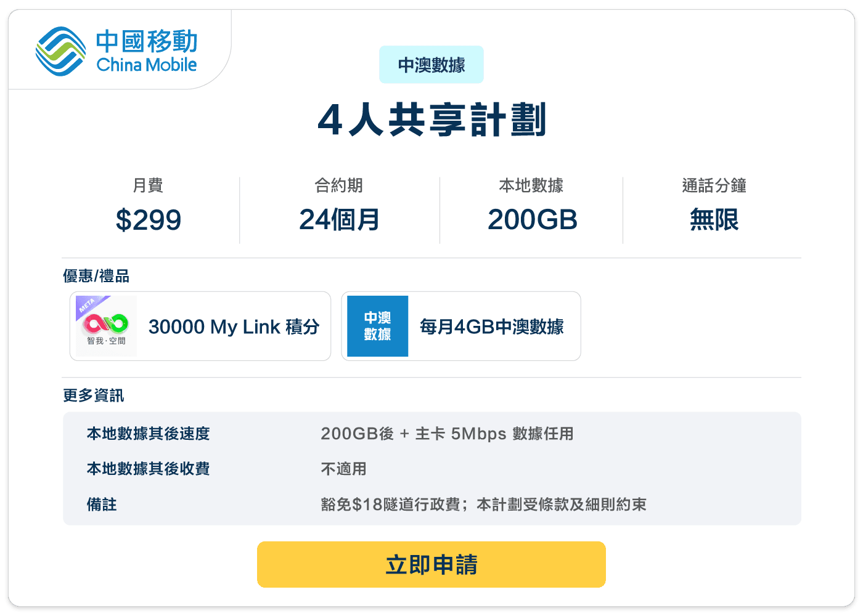Image resolution: width=863 pixels, height=616 pixels.
Task: Click the 優惠/禮品 section heading
Action: (97, 275)
